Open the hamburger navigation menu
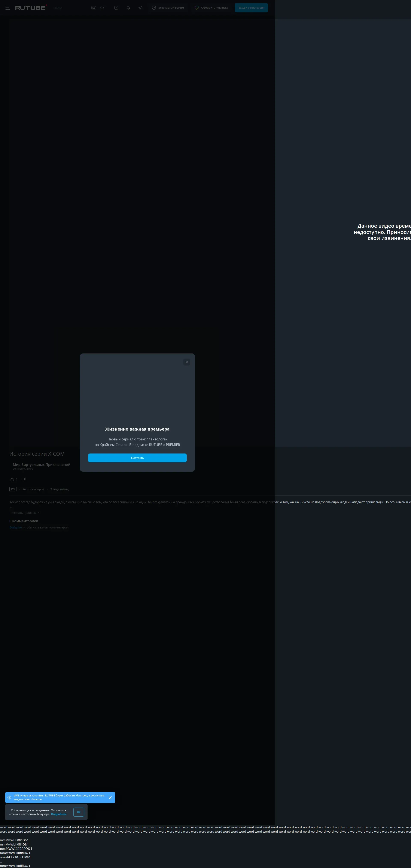Screen dimensions: 411x868 pos(8,8)
